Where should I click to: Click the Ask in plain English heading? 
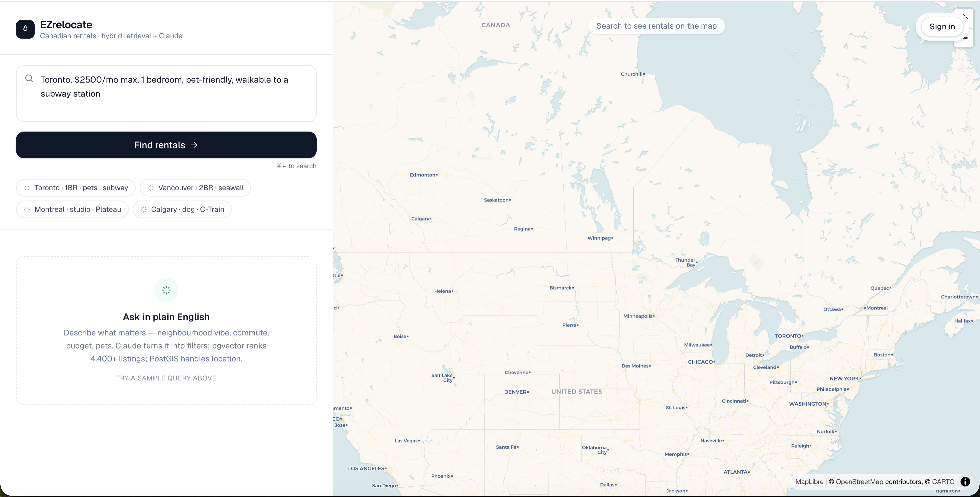click(166, 317)
